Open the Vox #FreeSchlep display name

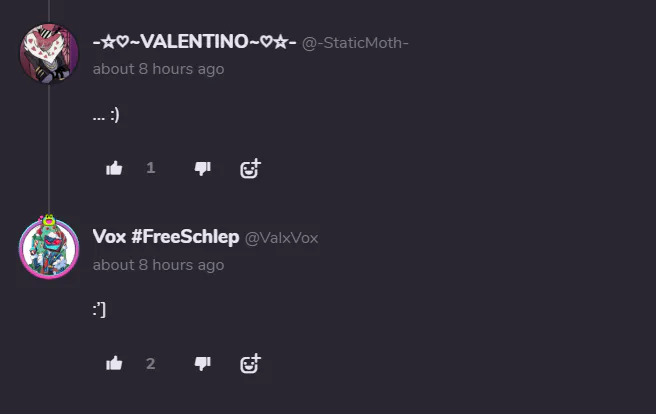[166, 237]
